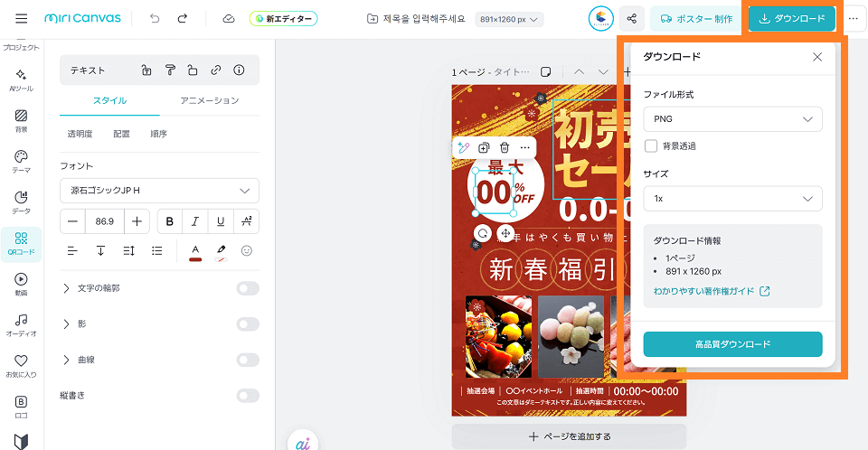Delete selected element with trash icon
This screenshot has width=868, height=450.
tap(505, 147)
